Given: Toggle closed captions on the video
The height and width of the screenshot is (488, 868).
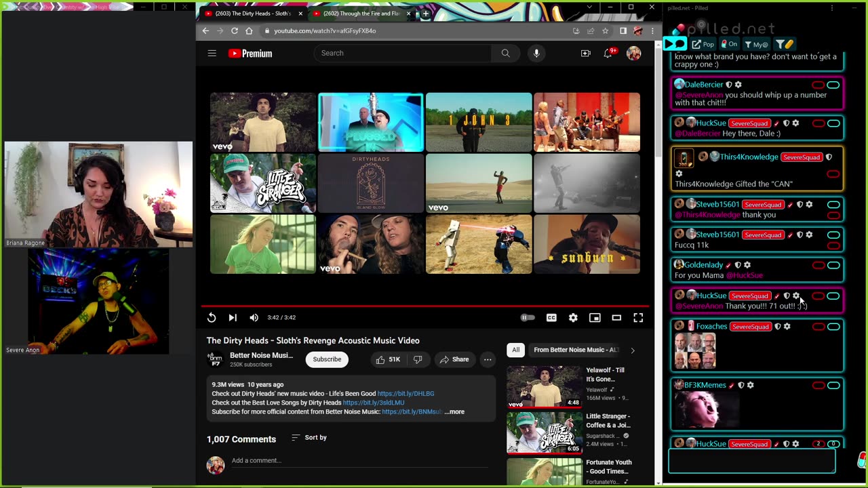Looking at the screenshot, I should 551,317.
